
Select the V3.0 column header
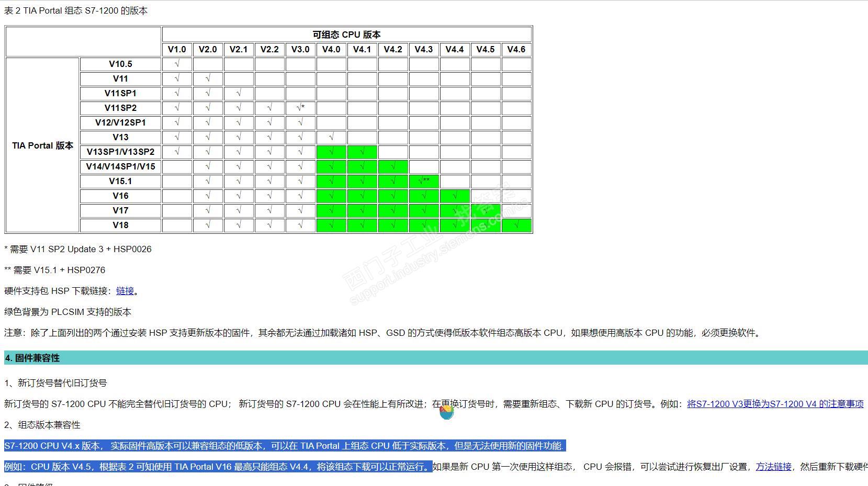pyautogui.click(x=300, y=49)
